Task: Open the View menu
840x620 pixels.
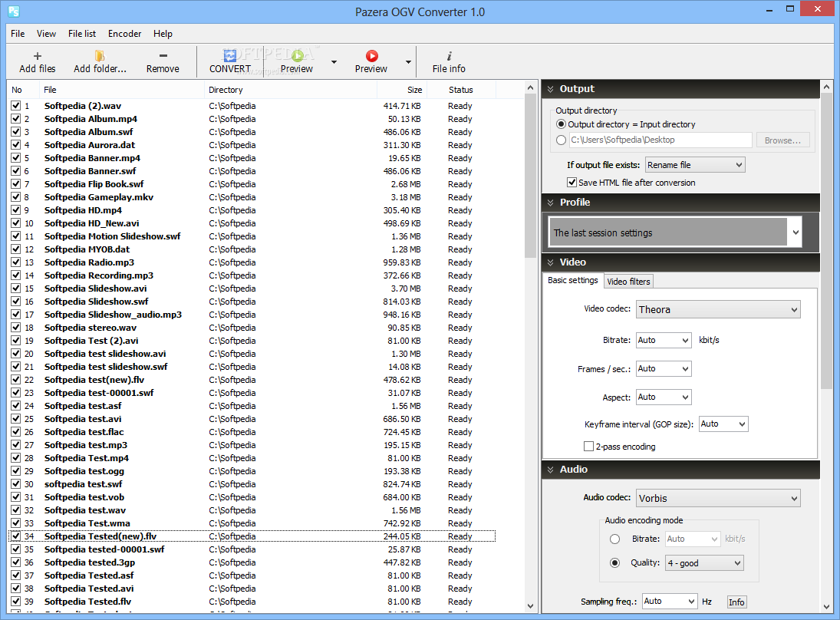Action: (46, 34)
